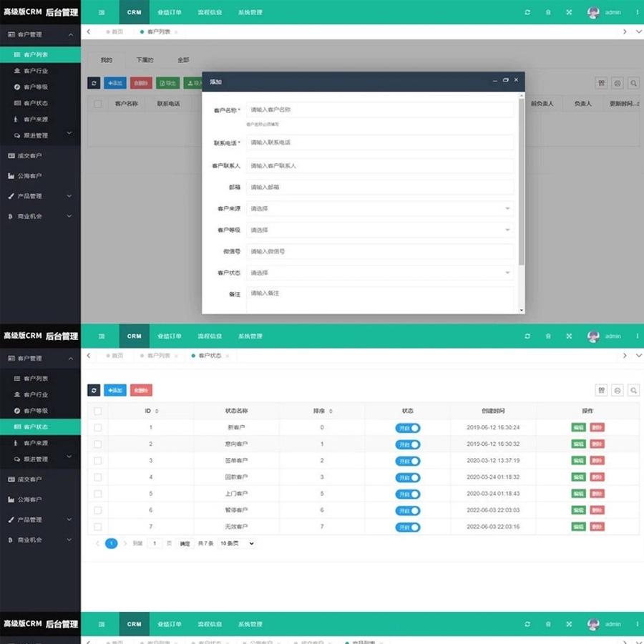Open the 客户来源 dropdown in dialog

click(x=379, y=209)
